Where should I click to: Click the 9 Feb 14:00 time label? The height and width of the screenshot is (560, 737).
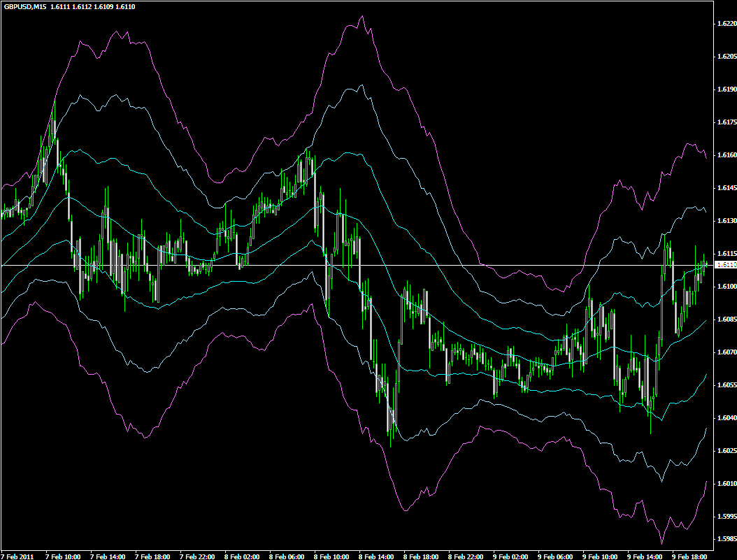pos(646,557)
